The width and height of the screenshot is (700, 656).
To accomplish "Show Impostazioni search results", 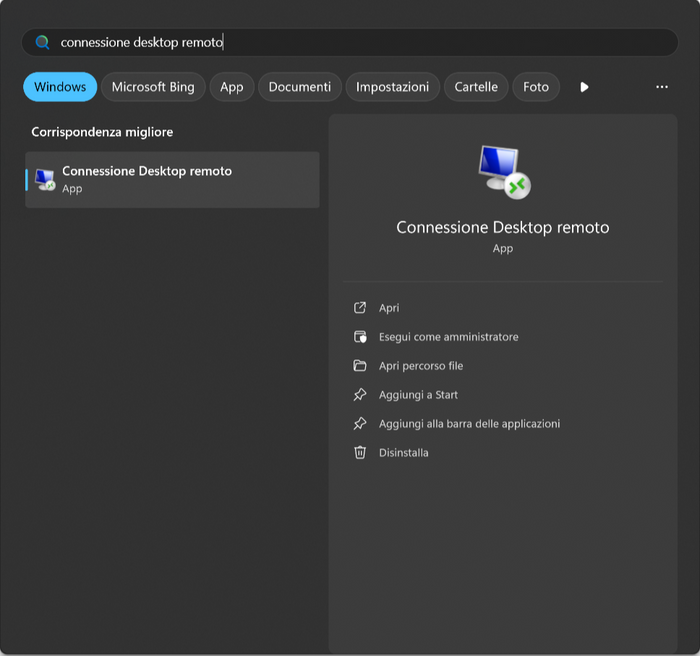I will [392, 87].
